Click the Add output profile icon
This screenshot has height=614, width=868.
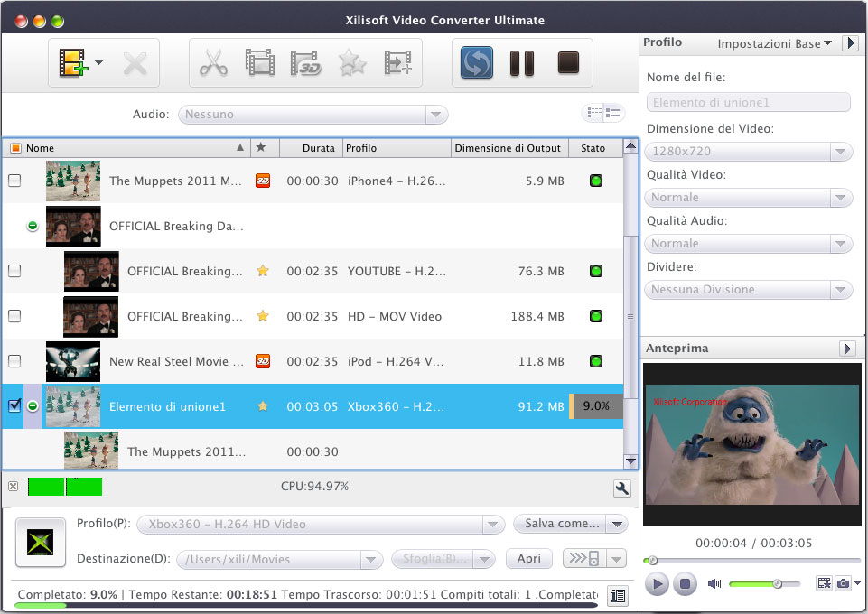[x=397, y=62]
